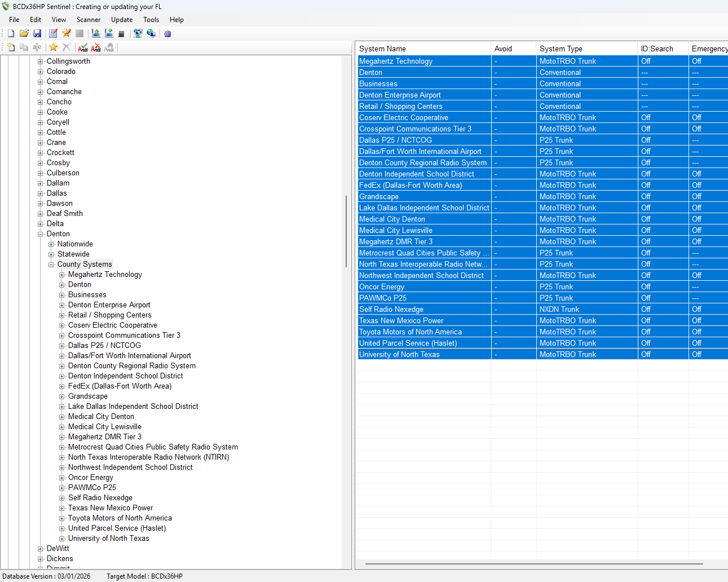Viewport: 728px width, 582px height.
Task: Click the gray X delete icon
Action: click(67, 47)
